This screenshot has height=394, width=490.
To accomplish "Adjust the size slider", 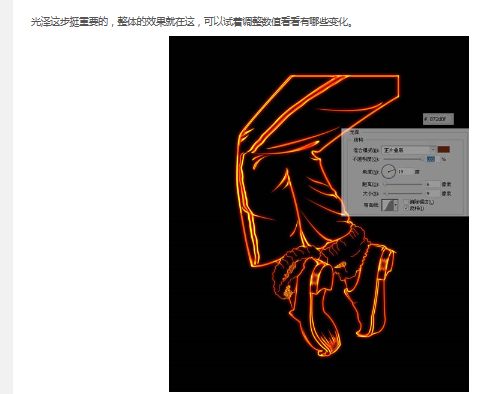I will point(403,193).
